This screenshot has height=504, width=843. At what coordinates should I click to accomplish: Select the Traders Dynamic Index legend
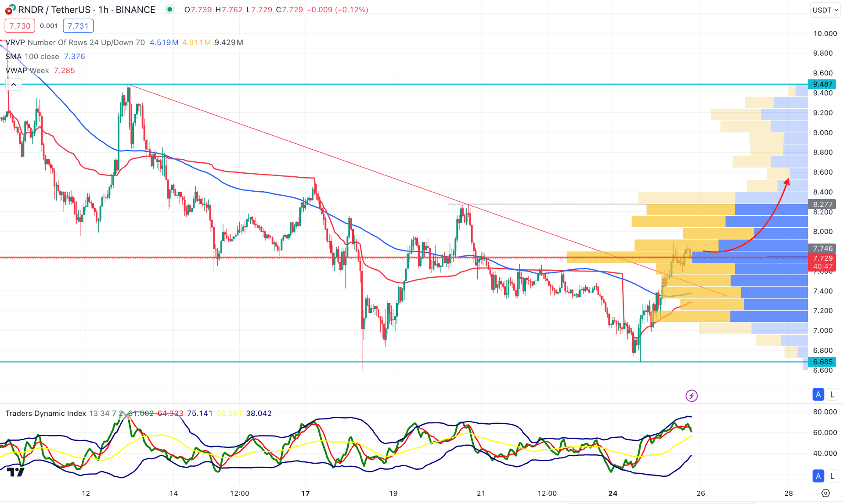(x=46, y=413)
